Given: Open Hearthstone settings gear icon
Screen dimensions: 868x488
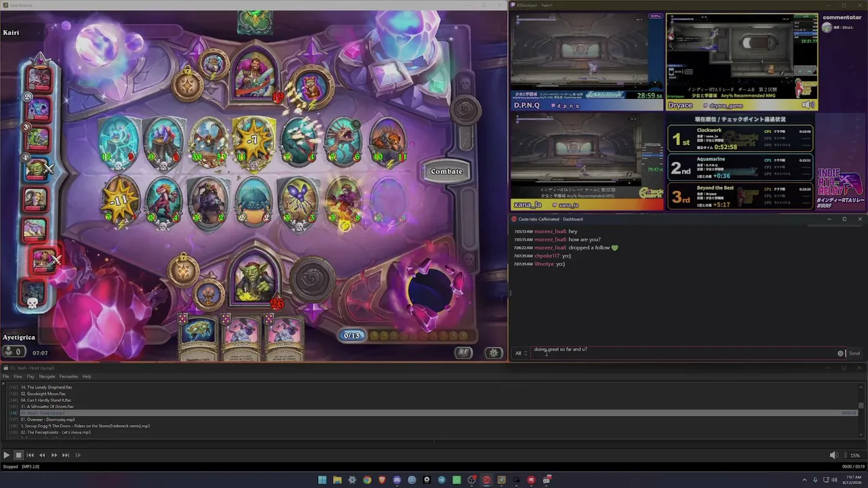Looking at the screenshot, I should tap(494, 352).
